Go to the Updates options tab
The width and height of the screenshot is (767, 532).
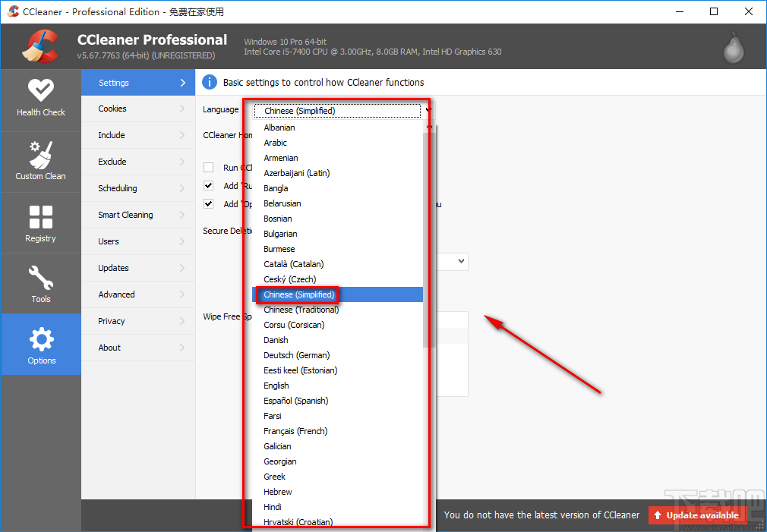[138, 268]
